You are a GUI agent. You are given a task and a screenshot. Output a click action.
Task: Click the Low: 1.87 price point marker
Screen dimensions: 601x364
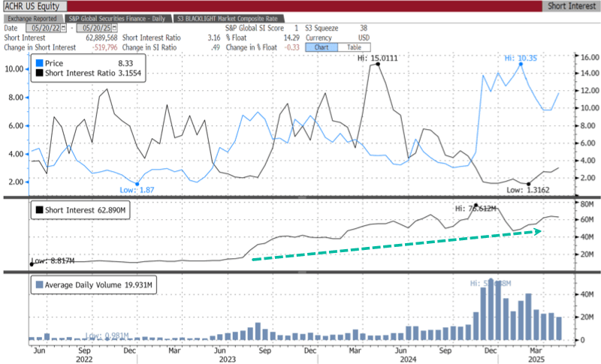click(x=137, y=184)
